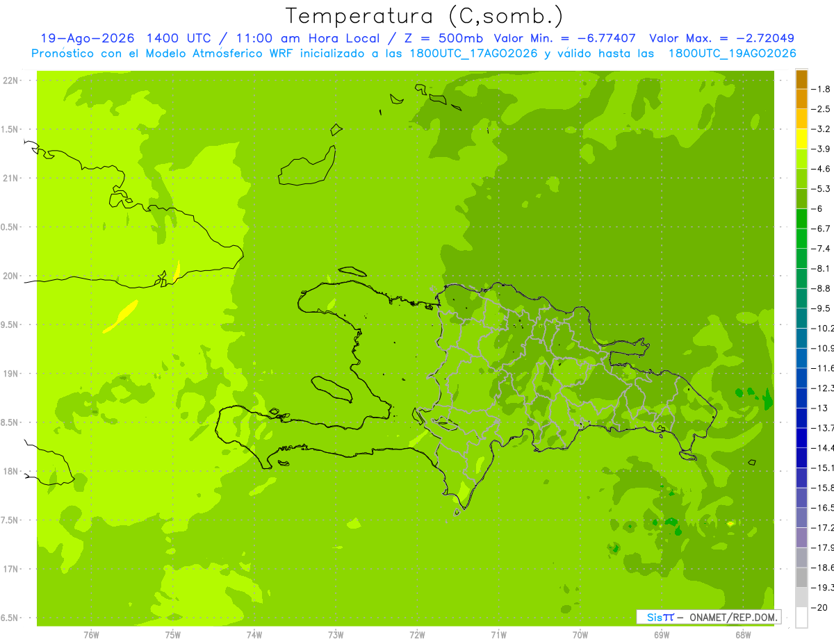Click the 19N latitude axis label
The image size is (834, 644).
(x=10, y=374)
